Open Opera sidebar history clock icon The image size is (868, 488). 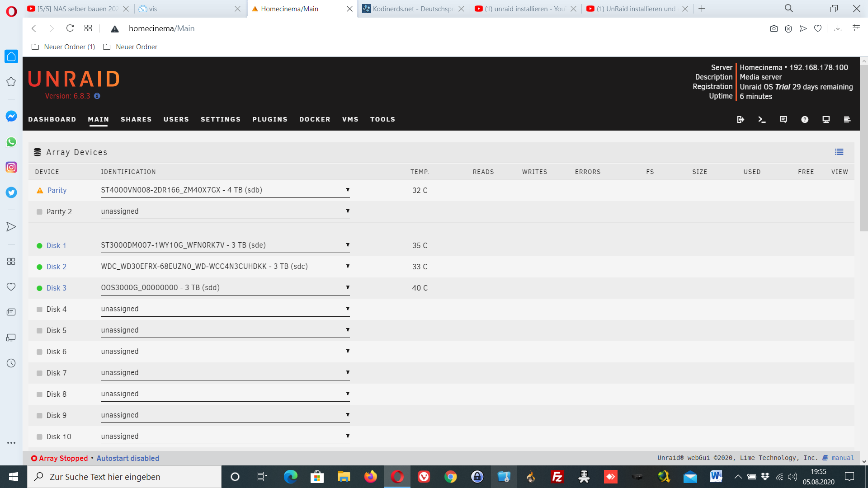11,363
